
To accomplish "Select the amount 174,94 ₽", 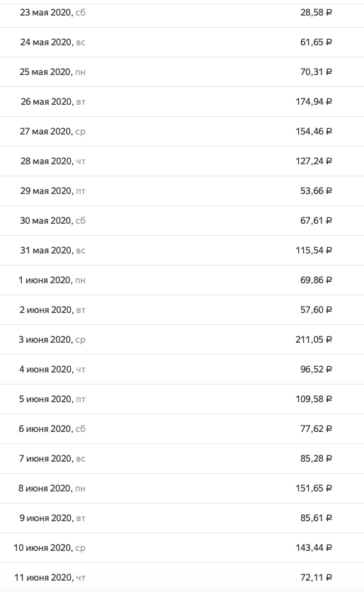I will pos(314,101).
